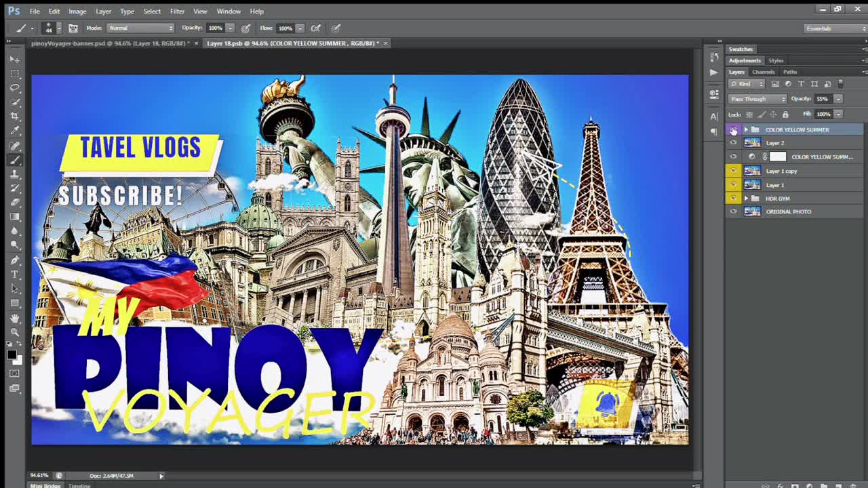Hide the HDR GYM group eye
Screen dimensions: 868x488
pyautogui.click(x=733, y=198)
